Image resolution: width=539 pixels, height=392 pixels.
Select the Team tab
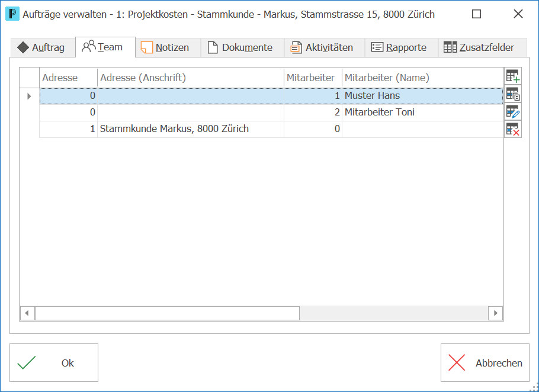[x=105, y=47]
